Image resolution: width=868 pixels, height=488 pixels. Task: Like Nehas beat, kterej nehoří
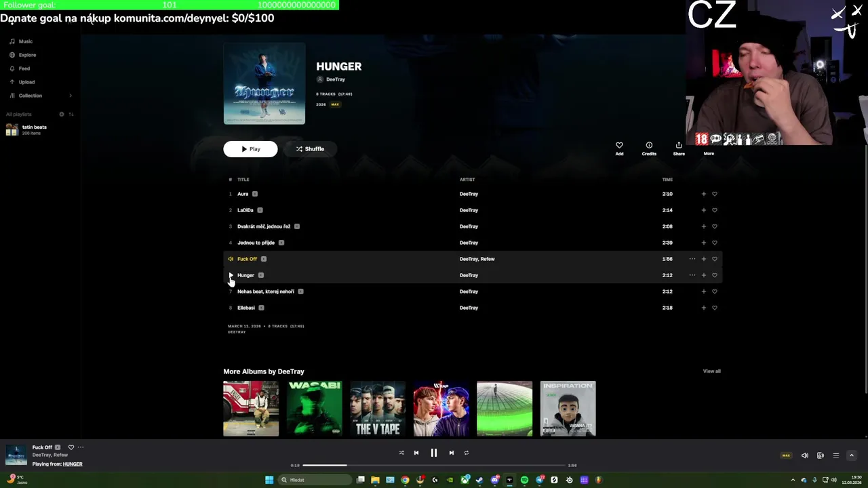[x=715, y=291]
